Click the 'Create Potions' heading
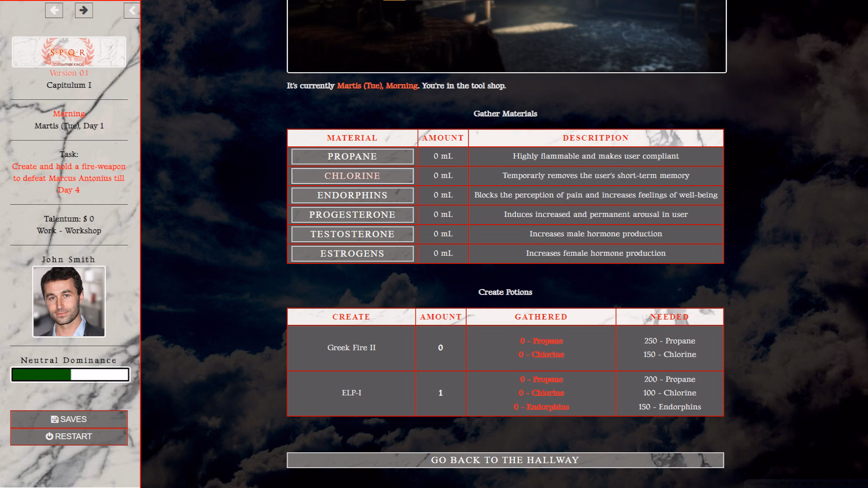The image size is (868, 488). point(505,292)
